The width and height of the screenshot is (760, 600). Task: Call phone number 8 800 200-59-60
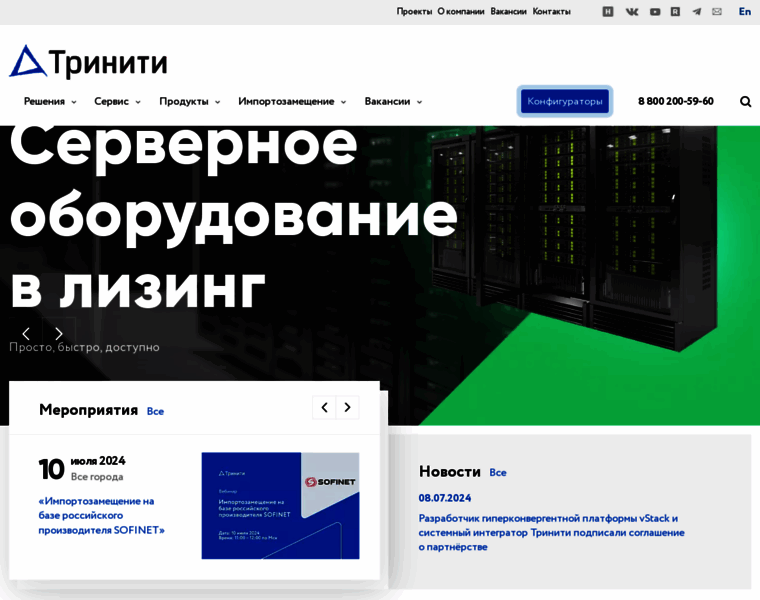coord(676,101)
